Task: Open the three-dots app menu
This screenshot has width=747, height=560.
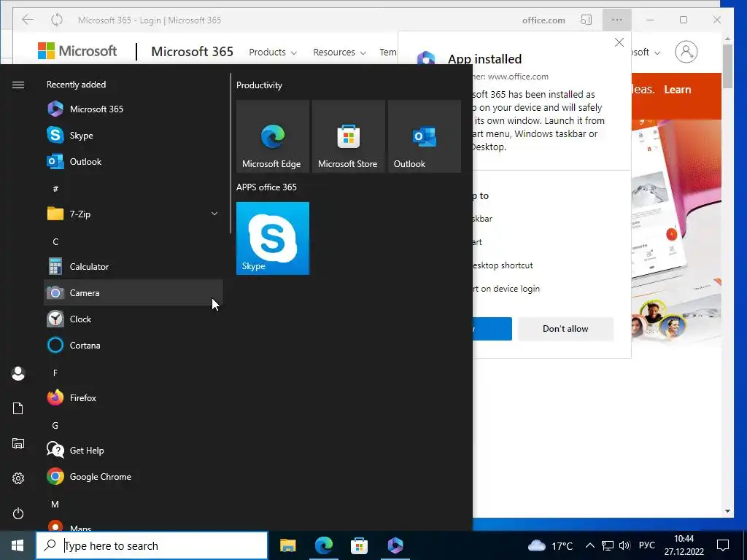Action: tap(617, 20)
